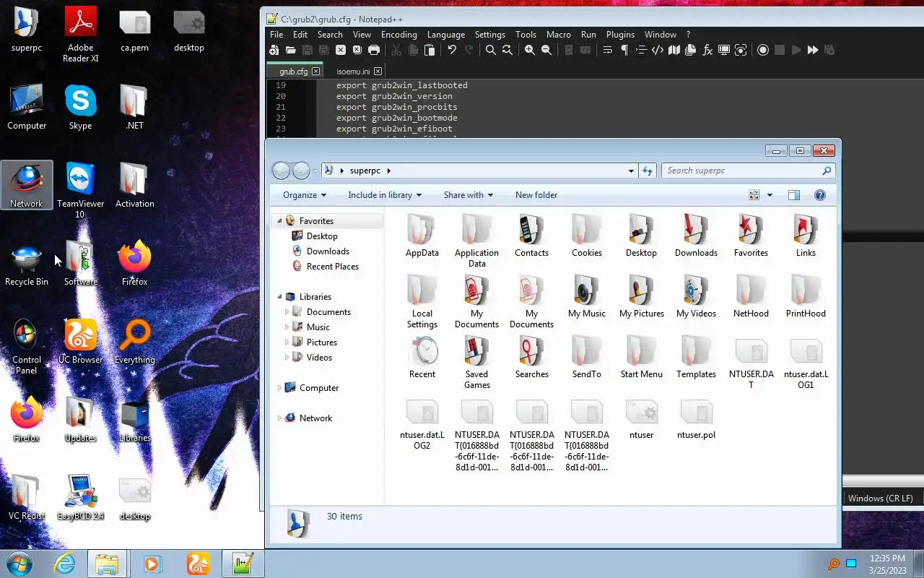This screenshot has height=578, width=924.
Task: Toggle Show All Characters pilcrow icon
Action: click(624, 50)
